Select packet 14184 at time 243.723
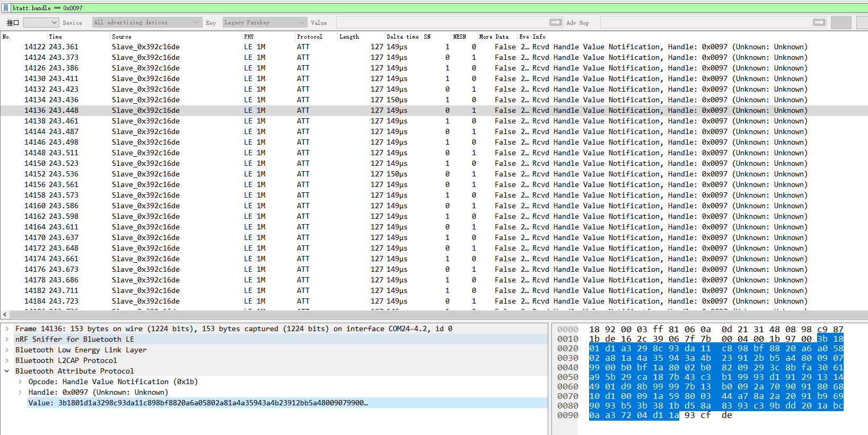868x435 pixels. click(434, 301)
